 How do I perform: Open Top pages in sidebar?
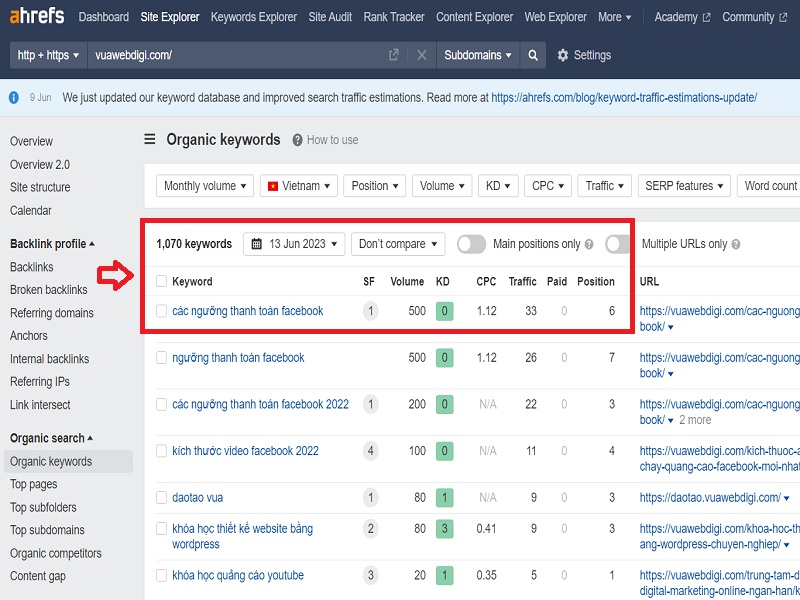click(x=34, y=484)
